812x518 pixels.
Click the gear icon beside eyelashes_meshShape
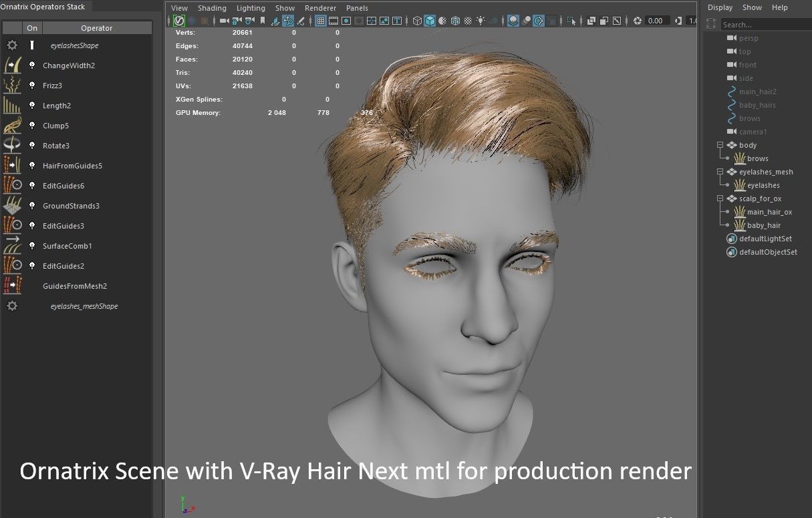coord(12,306)
